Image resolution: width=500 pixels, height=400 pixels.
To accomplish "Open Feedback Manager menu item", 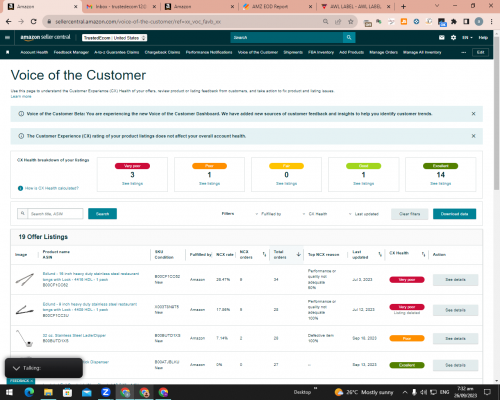I will (71, 52).
